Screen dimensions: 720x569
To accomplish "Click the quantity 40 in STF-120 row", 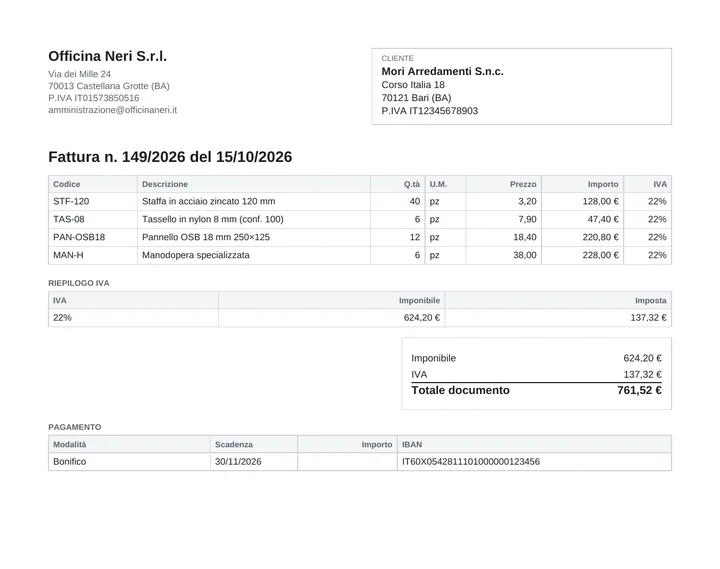I will point(415,201).
